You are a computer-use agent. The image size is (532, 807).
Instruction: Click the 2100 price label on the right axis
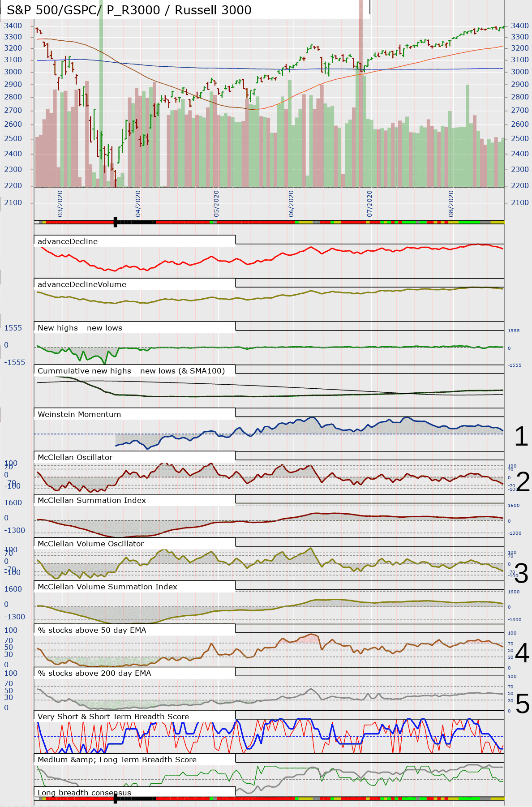[520, 202]
